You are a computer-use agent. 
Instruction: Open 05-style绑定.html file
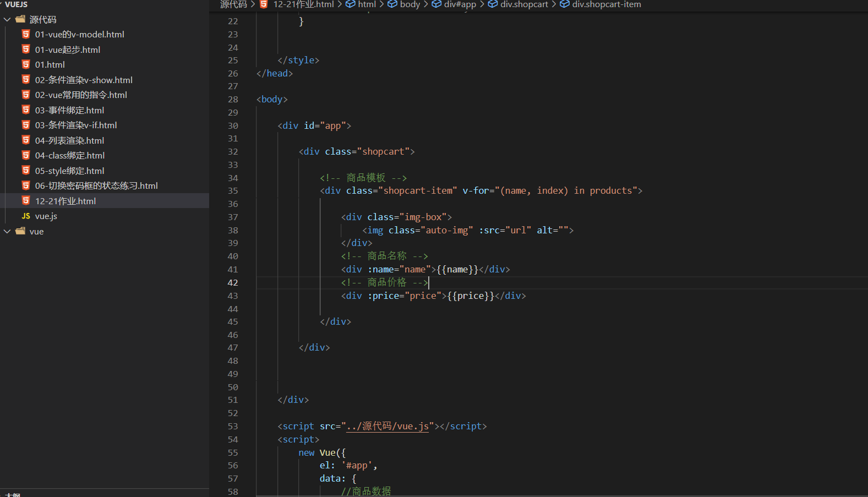coord(69,171)
